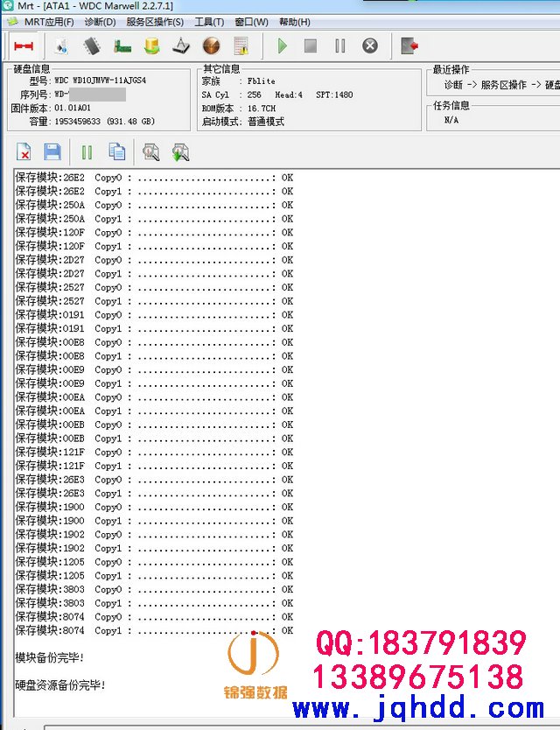
Task: Click the exit door icon
Action: 409,46
